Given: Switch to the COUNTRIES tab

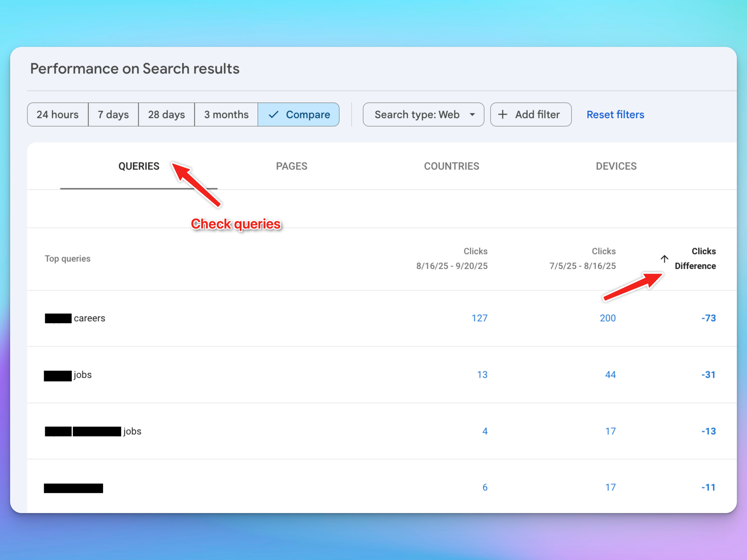Looking at the screenshot, I should pos(451,166).
